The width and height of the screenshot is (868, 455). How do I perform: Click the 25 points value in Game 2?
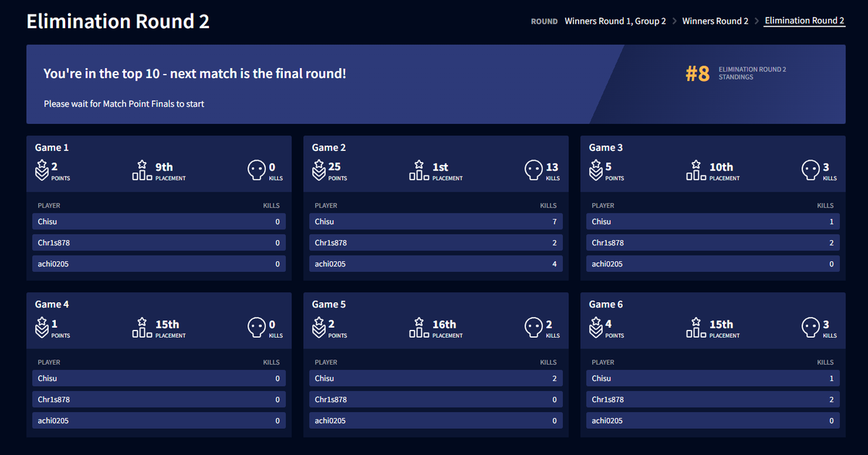coord(334,167)
